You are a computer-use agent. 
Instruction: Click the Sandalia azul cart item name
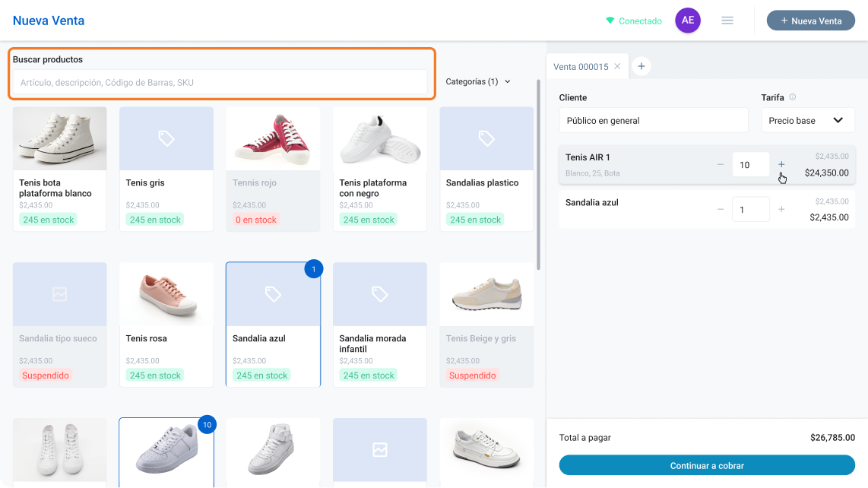tap(592, 203)
